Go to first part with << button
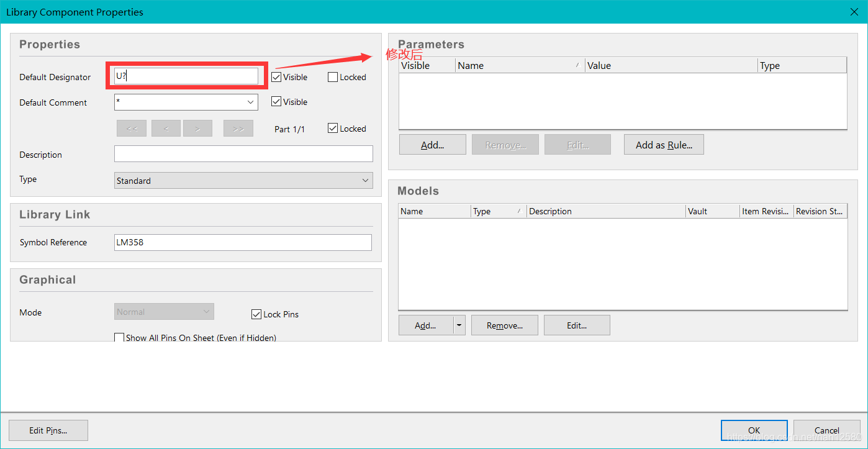The image size is (868, 449). point(132,129)
